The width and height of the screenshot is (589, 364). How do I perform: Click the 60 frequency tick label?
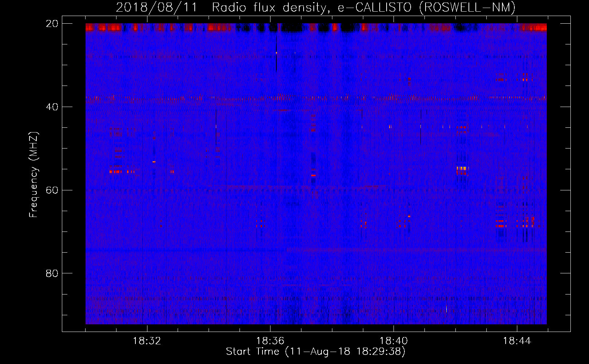(52, 190)
